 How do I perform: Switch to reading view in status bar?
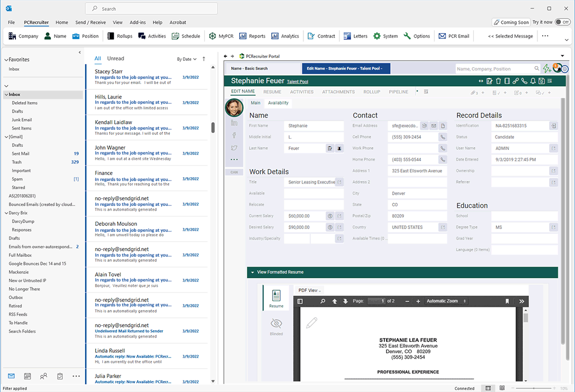[x=502, y=388]
